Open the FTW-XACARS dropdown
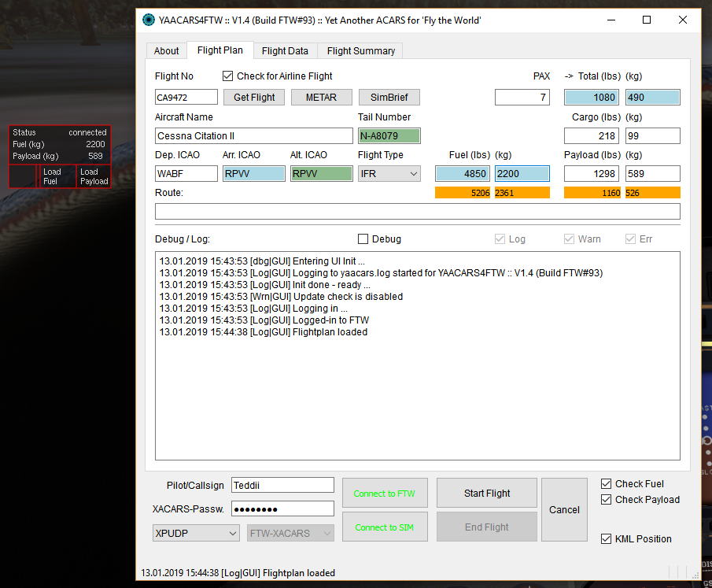Screen dimensions: 712x588 coord(290,533)
